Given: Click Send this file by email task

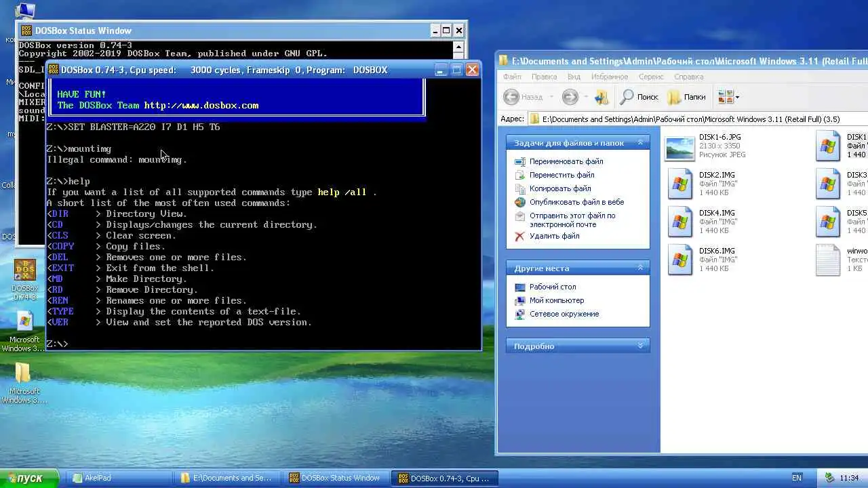Looking at the screenshot, I should pos(572,220).
